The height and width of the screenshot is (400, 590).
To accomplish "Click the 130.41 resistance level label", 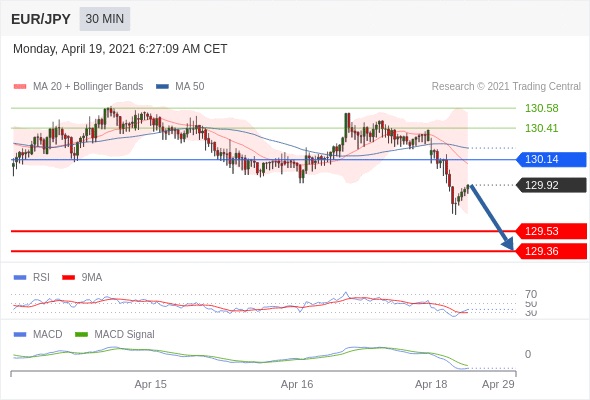I will tap(541, 128).
